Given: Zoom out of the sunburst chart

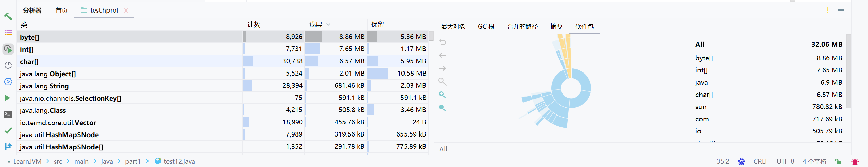Looking at the screenshot, I should (442, 108).
